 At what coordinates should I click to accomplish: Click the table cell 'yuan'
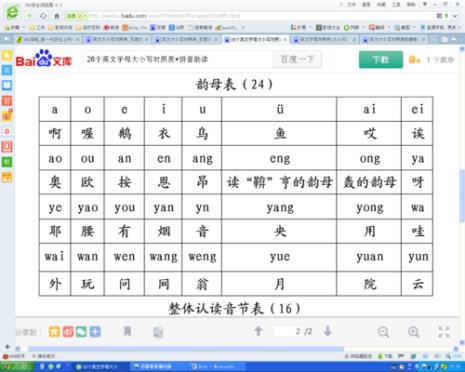[x=369, y=257]
